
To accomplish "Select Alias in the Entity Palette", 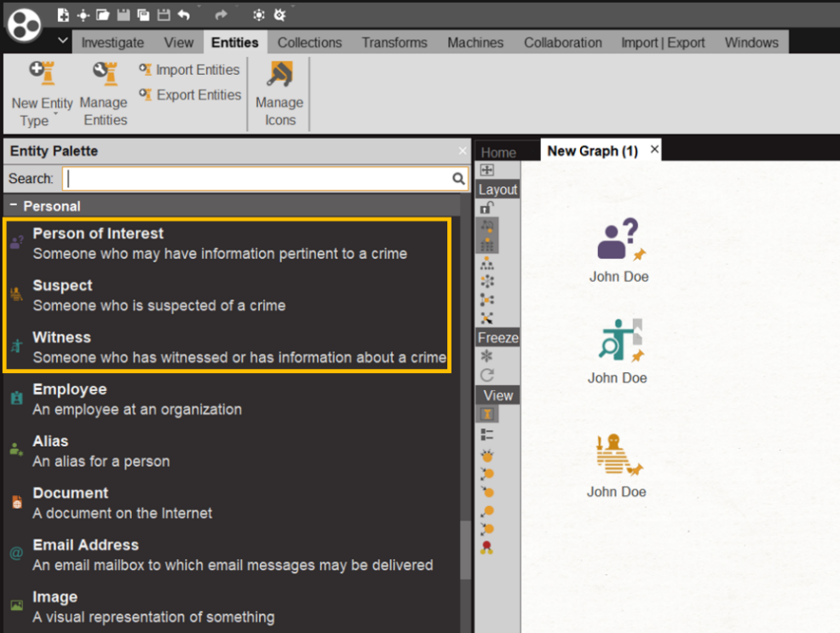I will click(232, 451).
